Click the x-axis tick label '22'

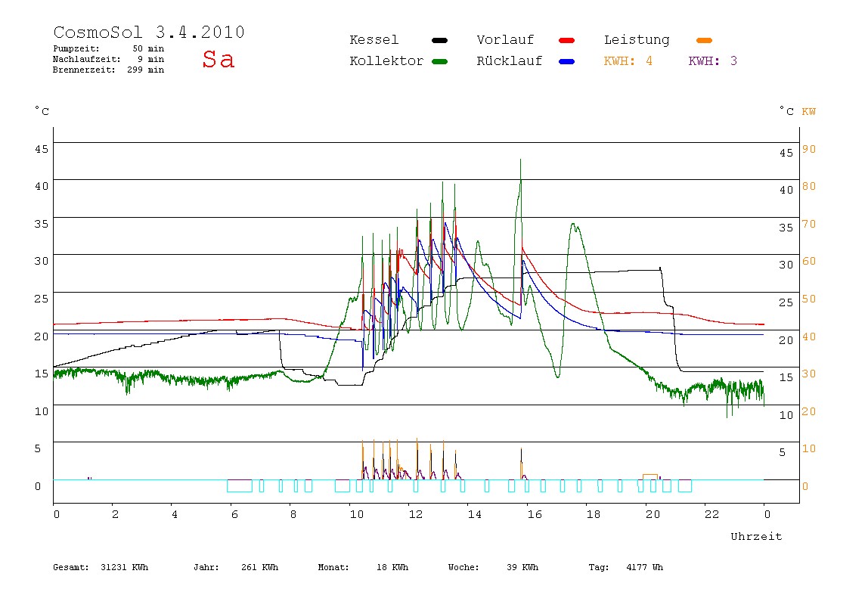click(712, 514)
